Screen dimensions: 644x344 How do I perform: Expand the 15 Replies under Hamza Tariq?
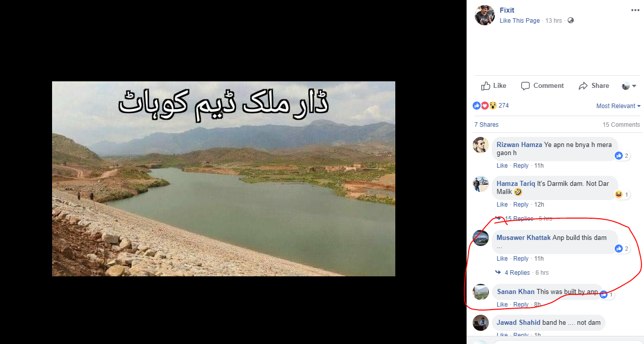[x=519, y=219]
